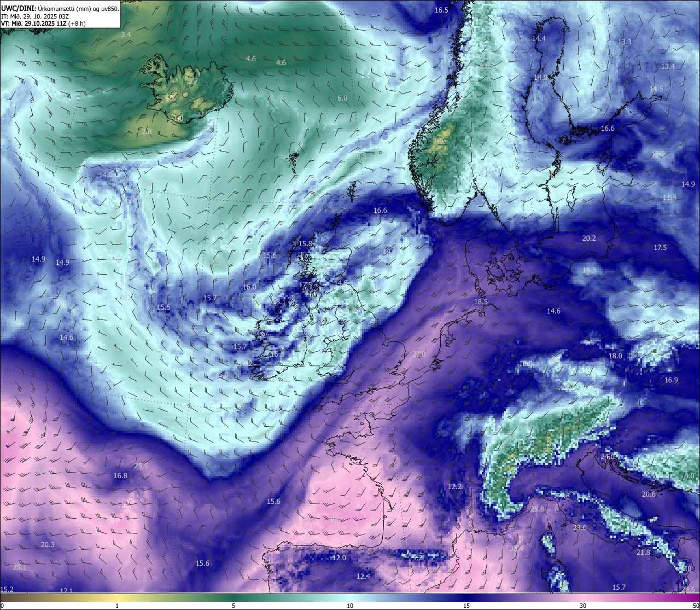The image size is (700, 610).
Task: Click the 0 tick on the color scale
Action: point(2,606)
